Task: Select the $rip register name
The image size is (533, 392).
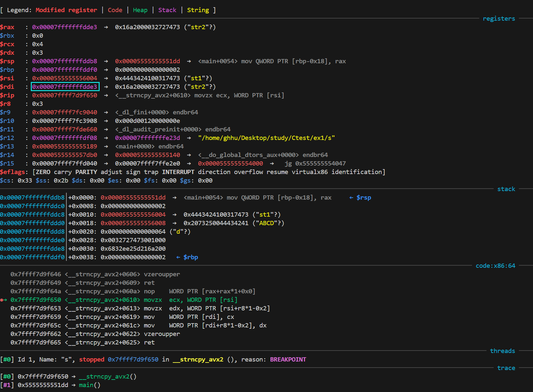Action: pyautogui.click(x=7, y=95)
